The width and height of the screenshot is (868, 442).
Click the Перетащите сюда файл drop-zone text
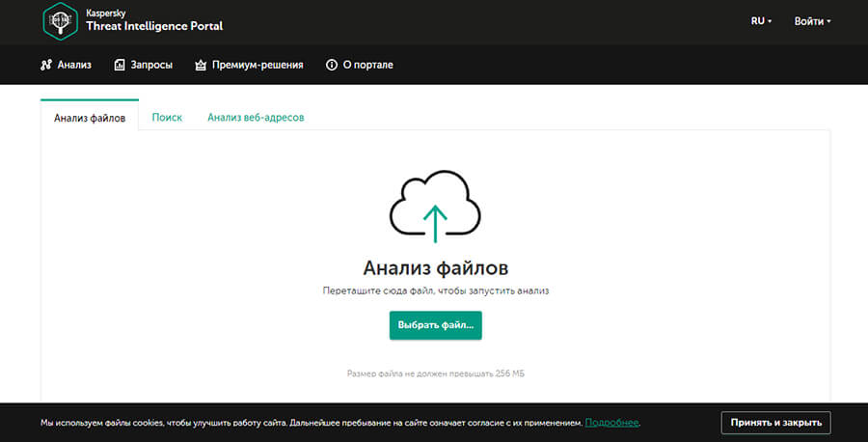click(435, 290)
